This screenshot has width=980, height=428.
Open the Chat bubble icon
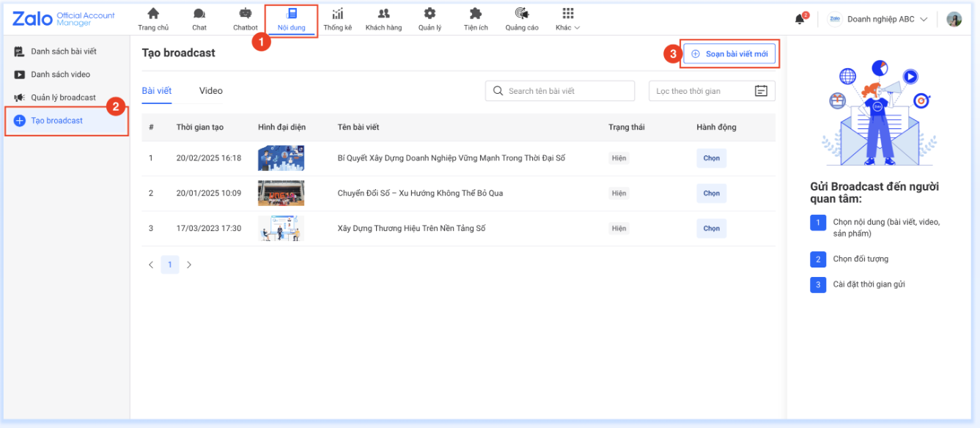[x=199, y=14]
